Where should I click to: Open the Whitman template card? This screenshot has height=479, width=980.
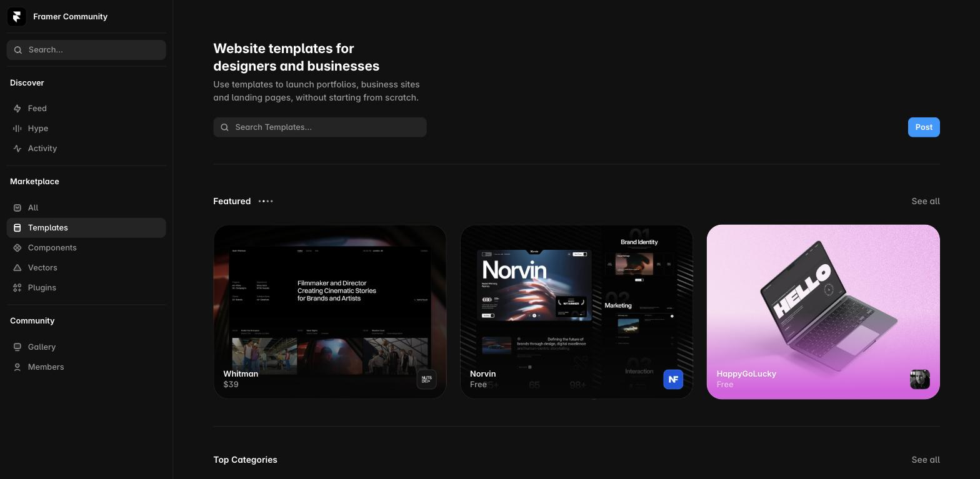click(330, 312)
